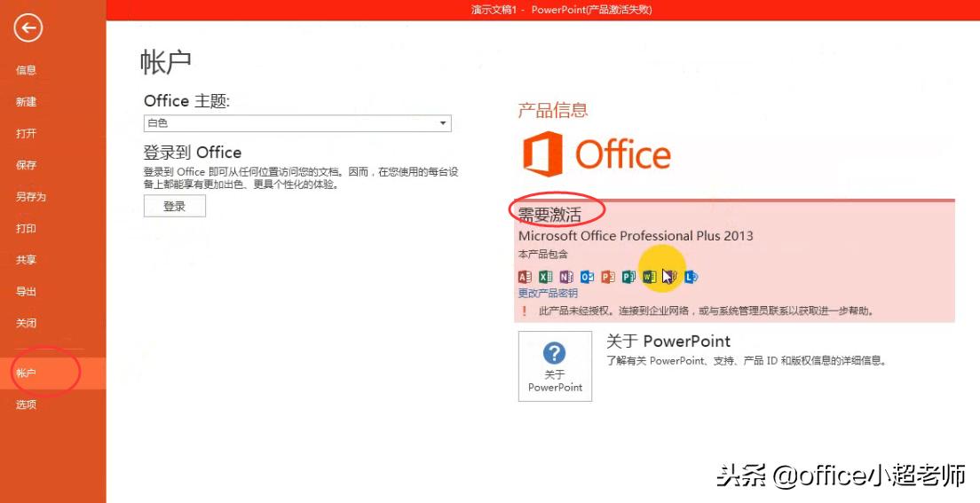The width and height of the screenshot is (980, 503).
Task: Click the Access app icon
Action: pyautogui.click(x=525, y=276)
